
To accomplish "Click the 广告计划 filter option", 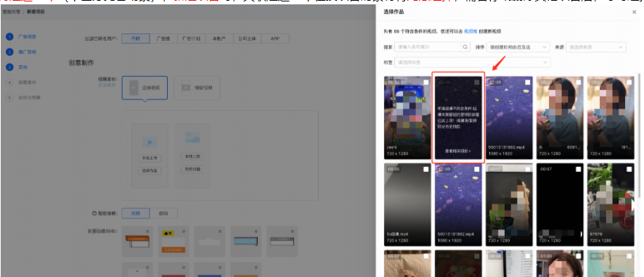I will pyautogui.click(x=191, y=38).
